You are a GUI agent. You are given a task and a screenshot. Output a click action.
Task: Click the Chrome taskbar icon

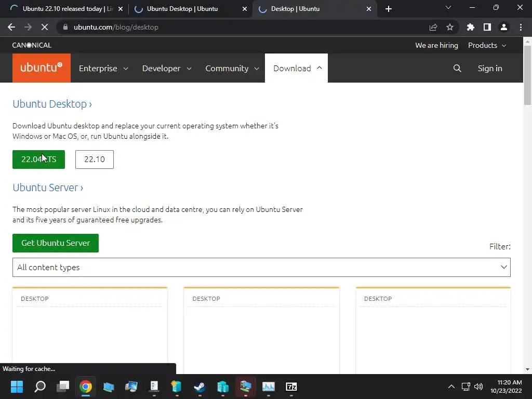(x=86, y=387)
